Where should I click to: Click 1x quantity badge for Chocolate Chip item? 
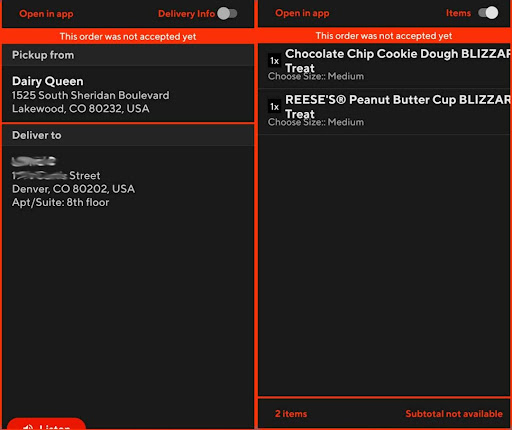click(x=274, y=61)
